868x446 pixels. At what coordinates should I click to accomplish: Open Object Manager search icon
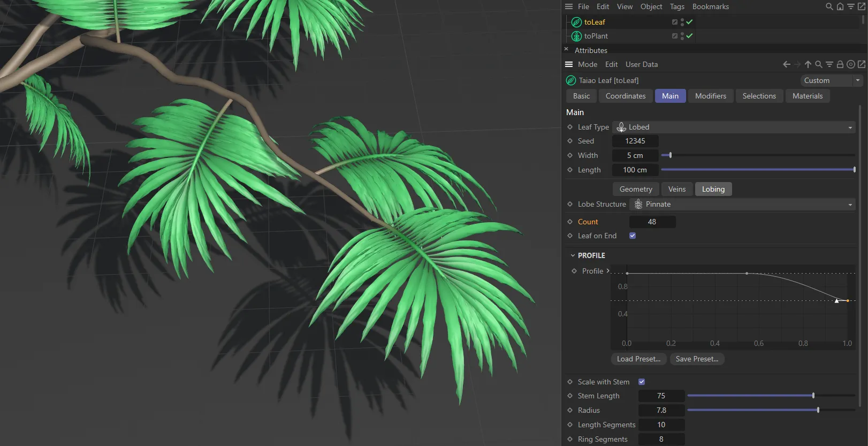(829, 6)
